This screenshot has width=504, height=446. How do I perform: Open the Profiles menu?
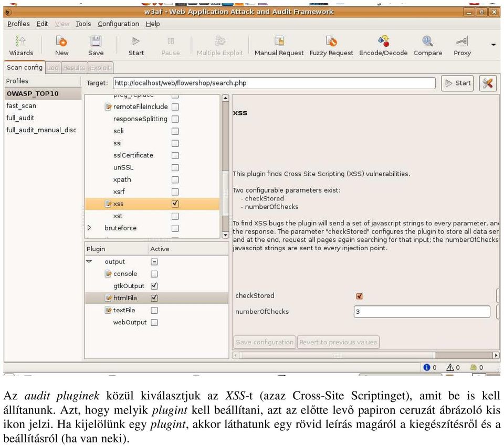tap(18, 24)
